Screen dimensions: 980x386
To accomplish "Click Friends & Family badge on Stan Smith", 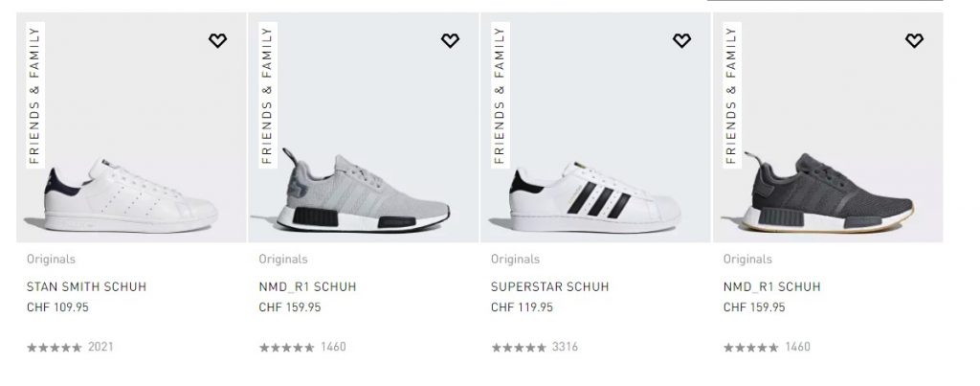I will pos(34,96).
